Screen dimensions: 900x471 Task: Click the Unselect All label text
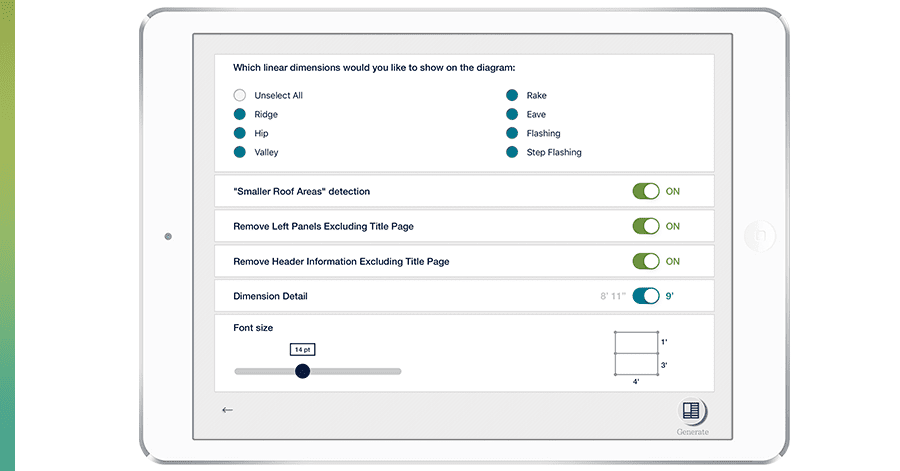[278, 95]
